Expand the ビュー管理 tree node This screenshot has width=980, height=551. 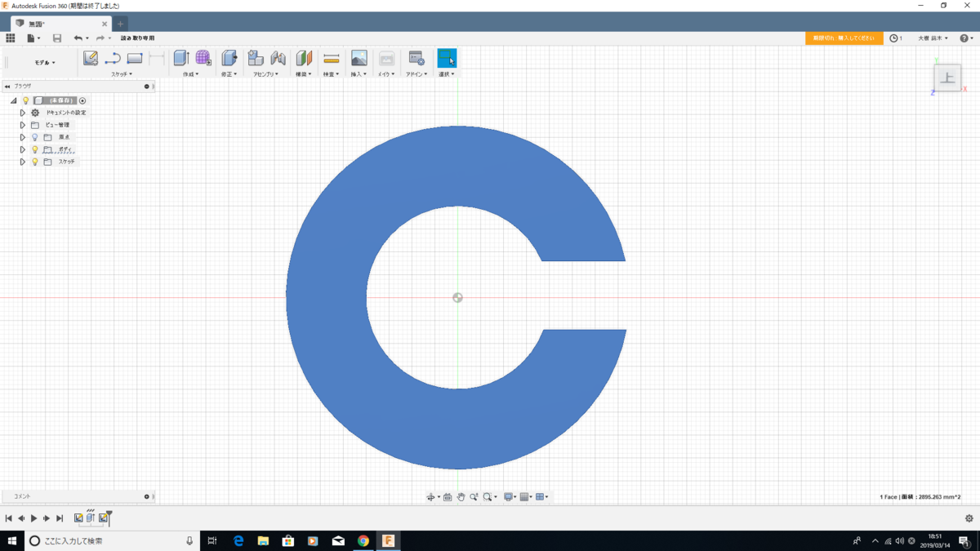tap(23, 125)
